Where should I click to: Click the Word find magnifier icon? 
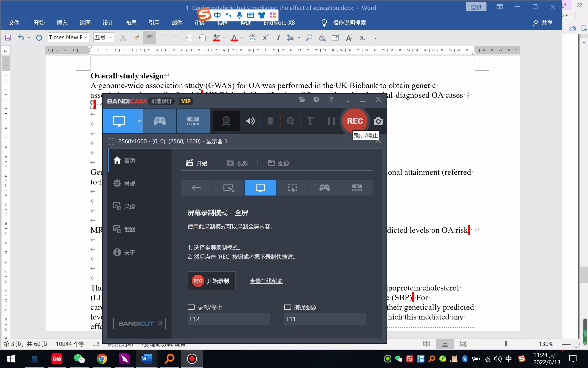coord(309,37)
